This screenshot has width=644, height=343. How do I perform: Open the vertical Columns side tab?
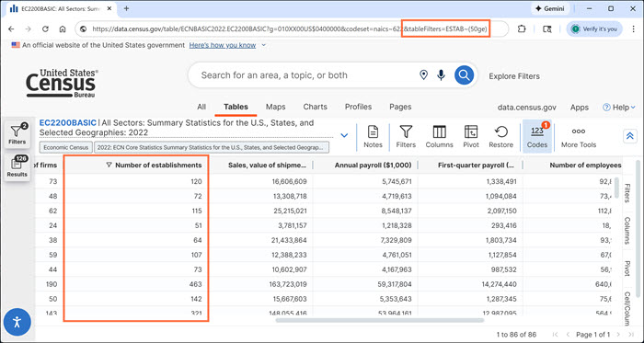pos(627,231)
